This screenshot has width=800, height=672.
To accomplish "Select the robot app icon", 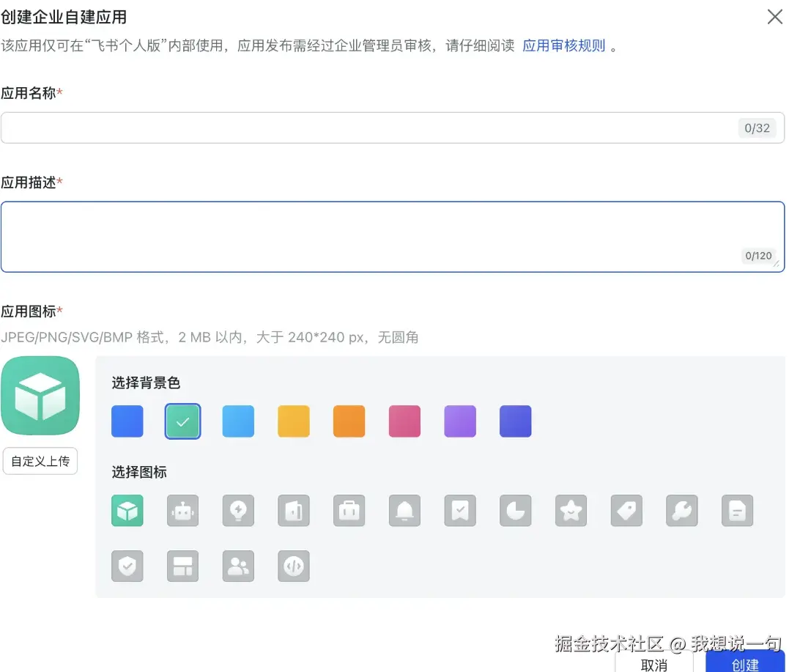I will click(182, 510).
